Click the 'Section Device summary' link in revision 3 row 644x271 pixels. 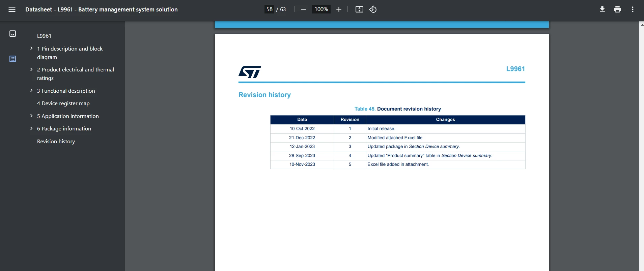(x=434, y=147)
